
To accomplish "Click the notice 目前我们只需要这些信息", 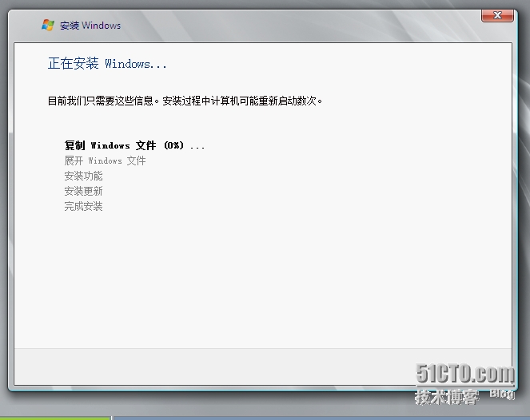I will tap(185, 101).
